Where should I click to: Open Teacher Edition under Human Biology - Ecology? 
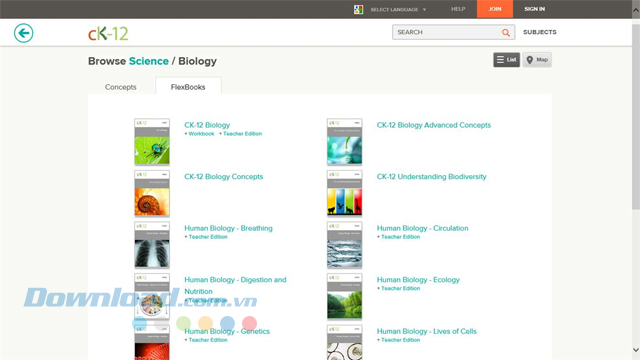point(400,288)
